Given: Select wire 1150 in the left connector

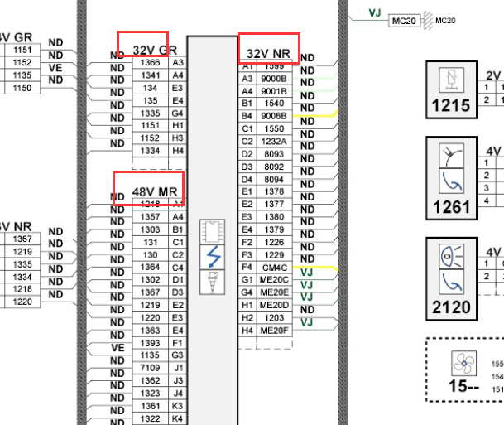Looking at the screenshot, I should [x=22, y=88].
